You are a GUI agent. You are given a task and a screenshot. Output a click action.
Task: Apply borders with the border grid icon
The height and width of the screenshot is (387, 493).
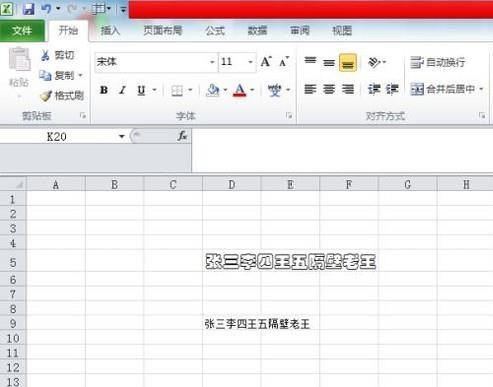[177, 90]
